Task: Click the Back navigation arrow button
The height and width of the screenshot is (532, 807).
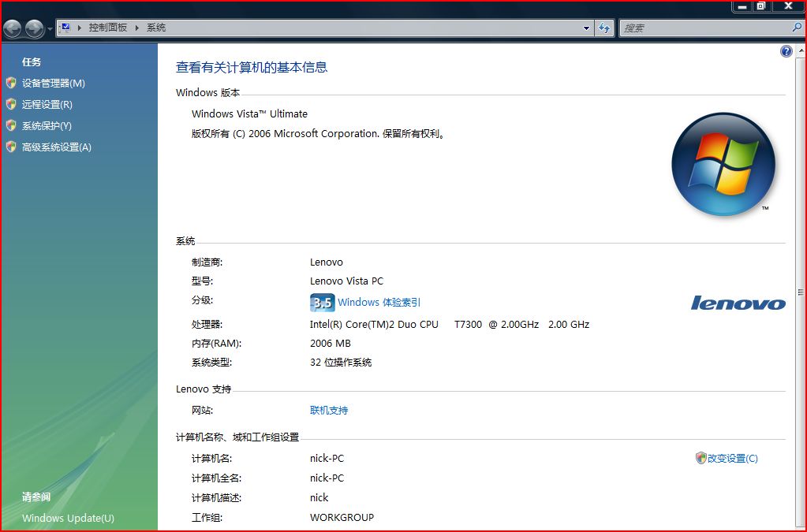Action: click(x=13, y=29)
